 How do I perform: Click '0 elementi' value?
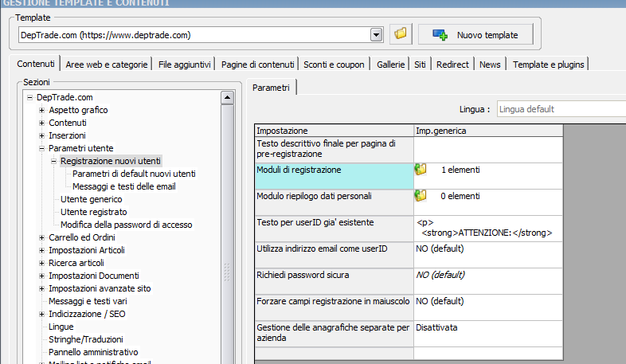coord(460,196)
